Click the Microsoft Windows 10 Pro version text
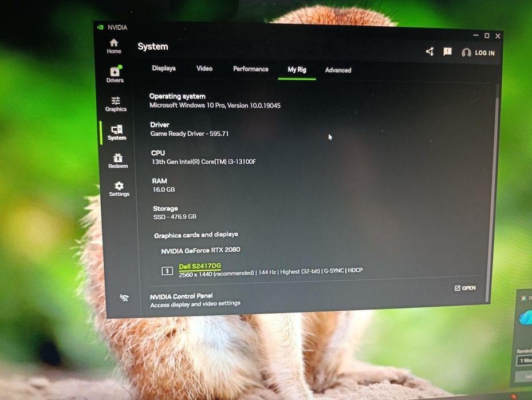The width and height of the screenshot is (532, 400). pos(215,105)
